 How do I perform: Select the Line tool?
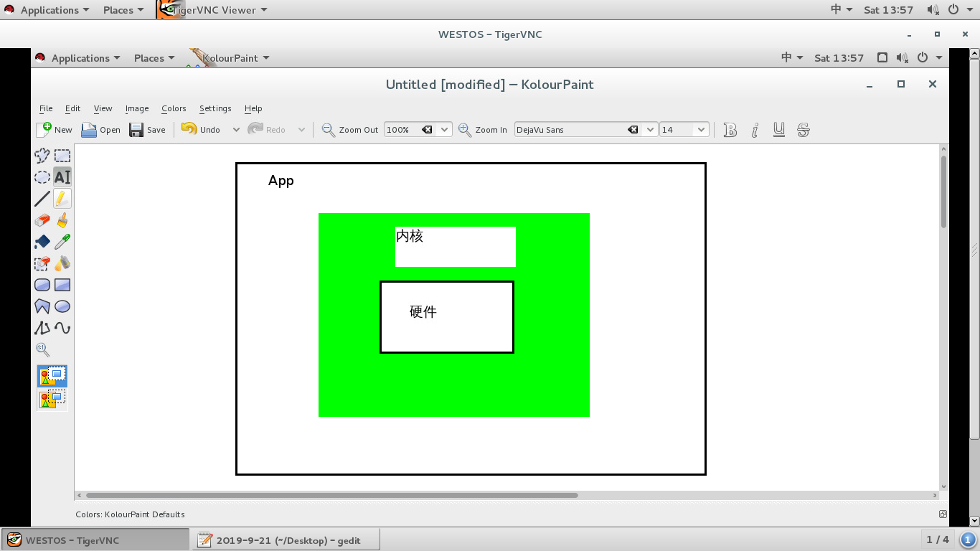[42, 199]
